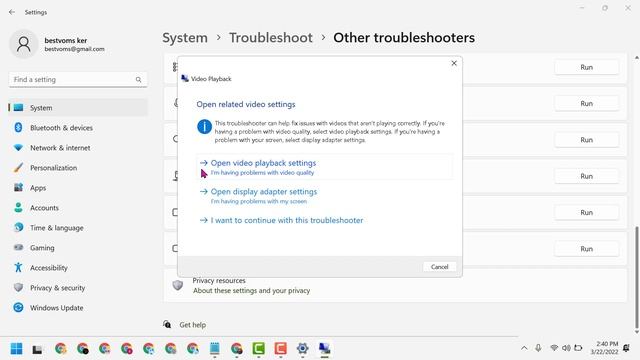Click the search magnifier icon
Screen dimensions: 640x360
138,80
